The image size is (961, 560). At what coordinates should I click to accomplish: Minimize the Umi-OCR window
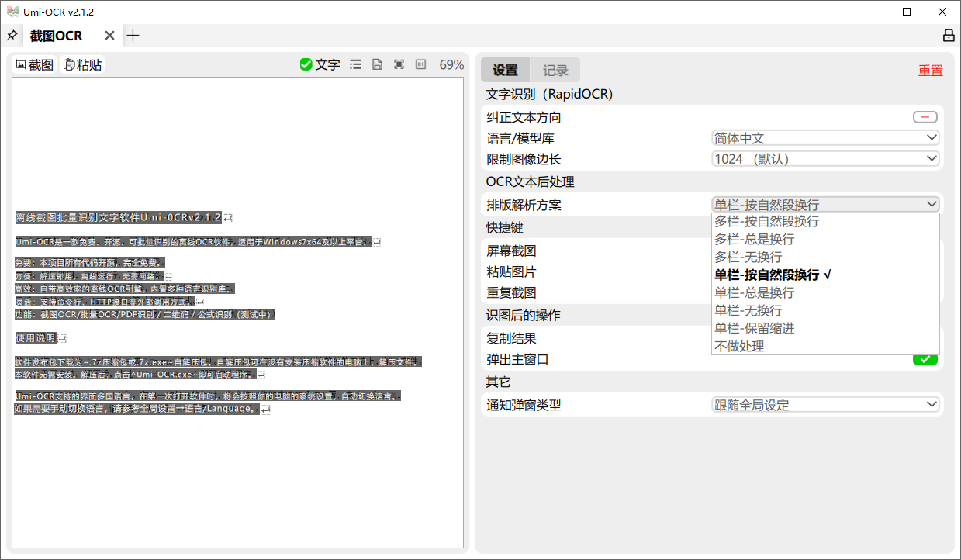[871, 12]
